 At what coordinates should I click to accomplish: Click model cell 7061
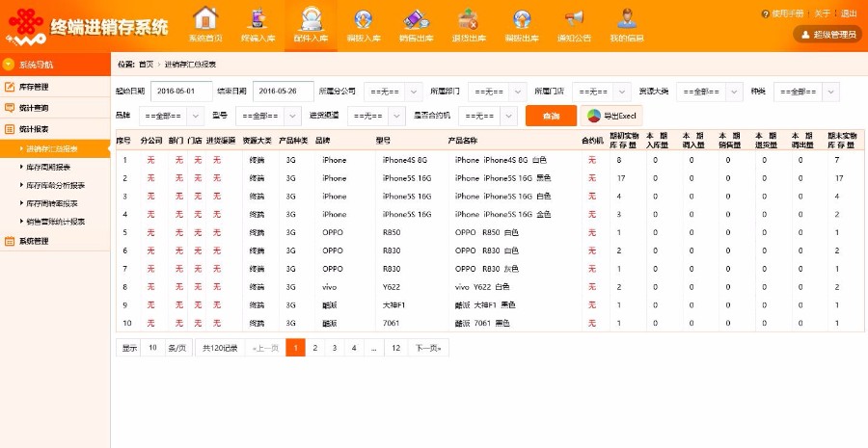click(x=391, y=324)
